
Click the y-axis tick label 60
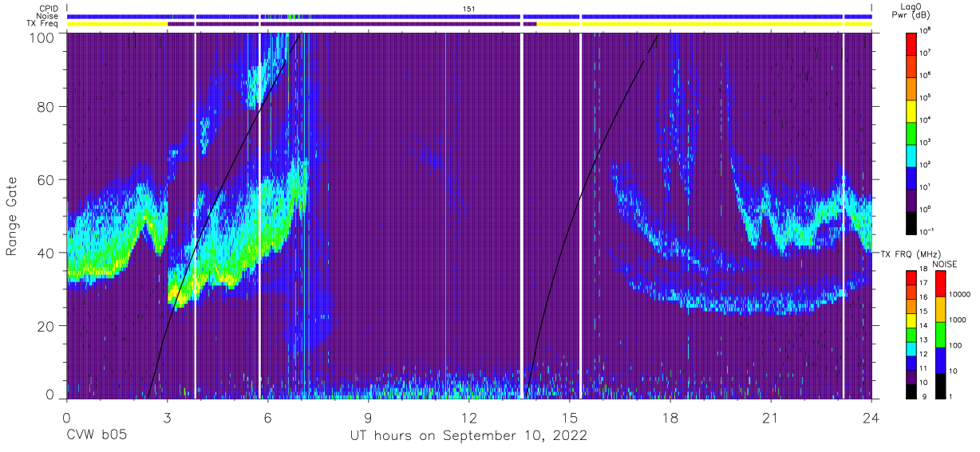tap(47, 179)
